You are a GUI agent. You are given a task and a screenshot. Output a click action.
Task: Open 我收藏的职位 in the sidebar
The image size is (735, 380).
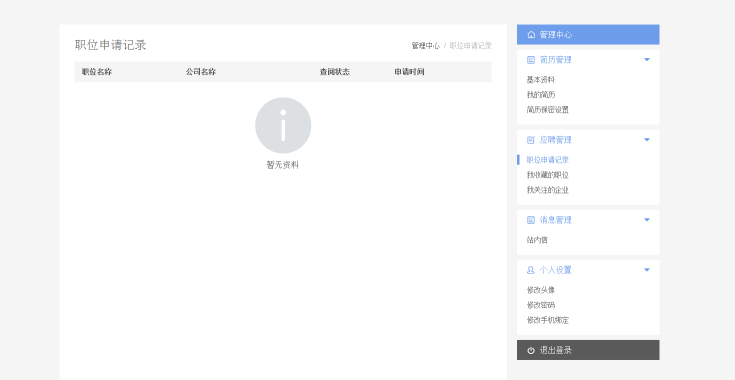click(x=548, y=175)
